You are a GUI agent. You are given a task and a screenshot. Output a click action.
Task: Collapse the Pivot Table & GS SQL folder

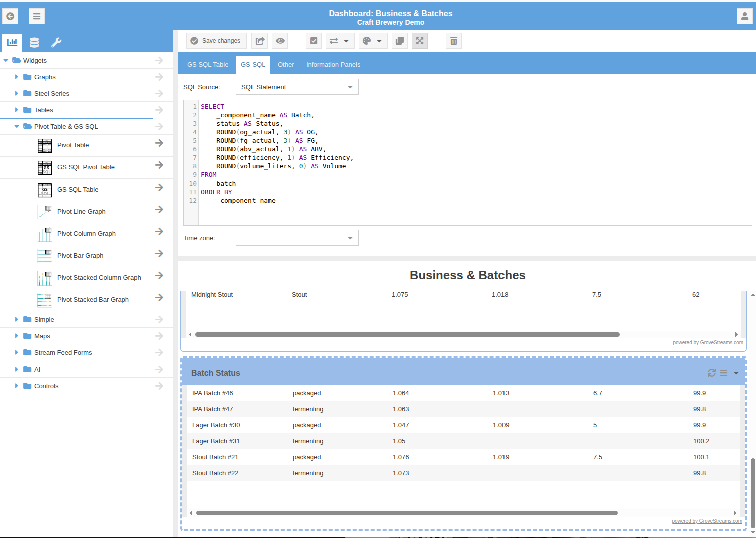pos(17,127)
